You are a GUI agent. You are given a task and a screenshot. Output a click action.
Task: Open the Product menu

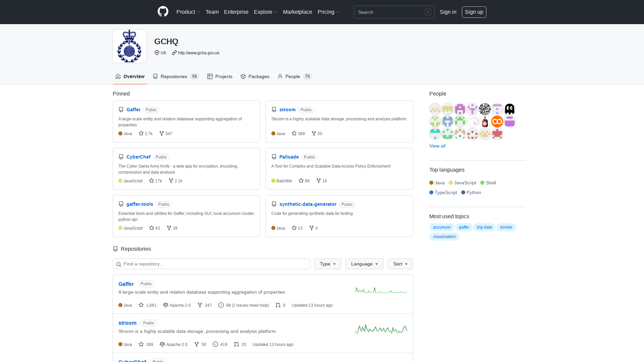click(x=188, y=12)
